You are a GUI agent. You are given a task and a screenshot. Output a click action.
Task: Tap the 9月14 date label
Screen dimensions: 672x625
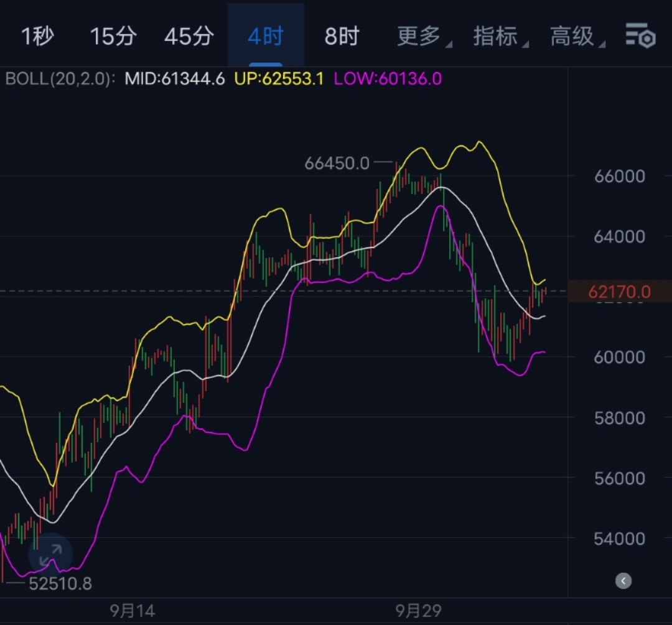(x=131, y=611)
